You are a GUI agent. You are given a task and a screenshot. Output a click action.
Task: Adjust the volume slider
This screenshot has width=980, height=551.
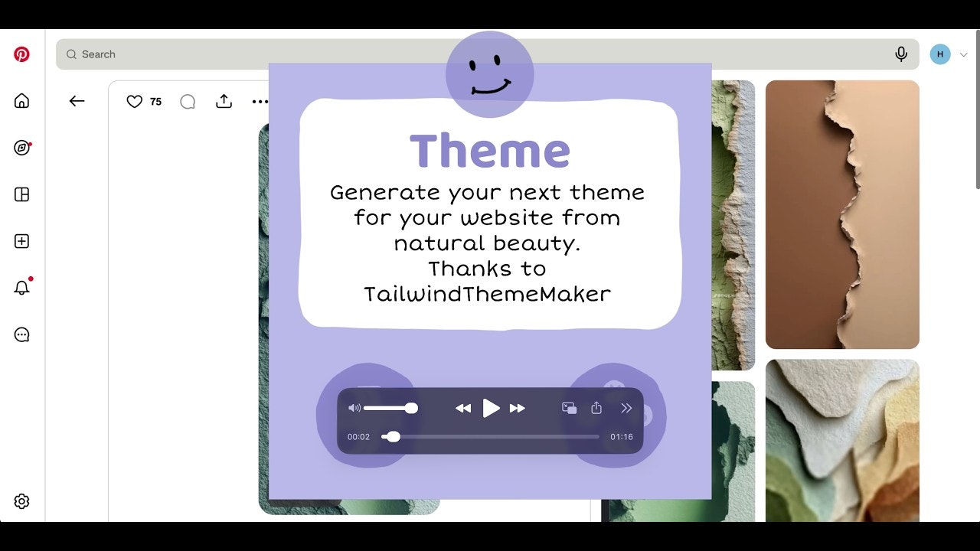coord(390,408)
